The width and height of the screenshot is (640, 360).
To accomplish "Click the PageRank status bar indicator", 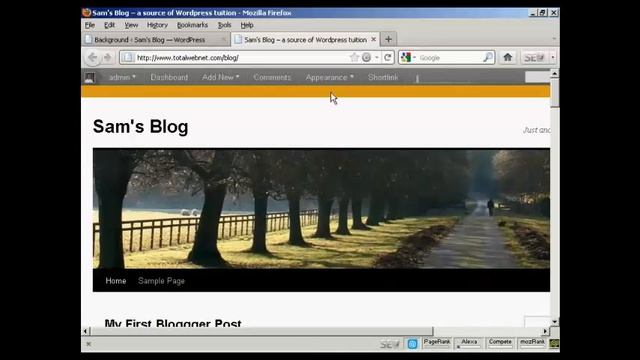I will pos(437,343).
